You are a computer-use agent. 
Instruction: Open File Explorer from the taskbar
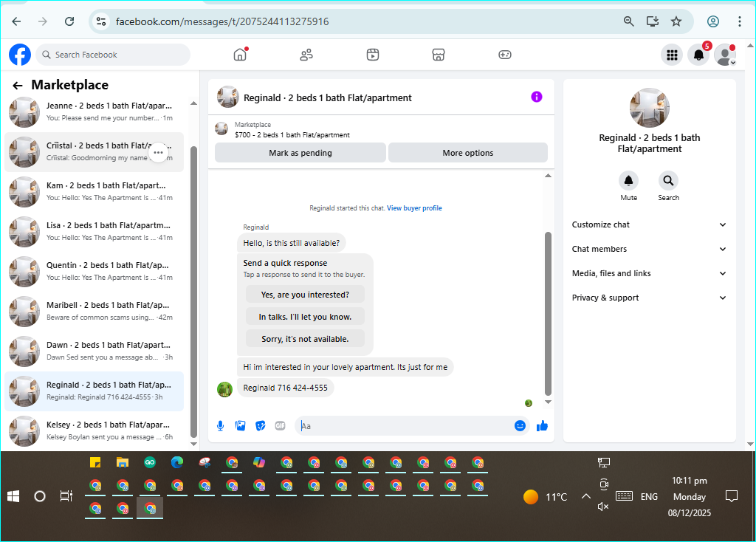click(123, 462)
